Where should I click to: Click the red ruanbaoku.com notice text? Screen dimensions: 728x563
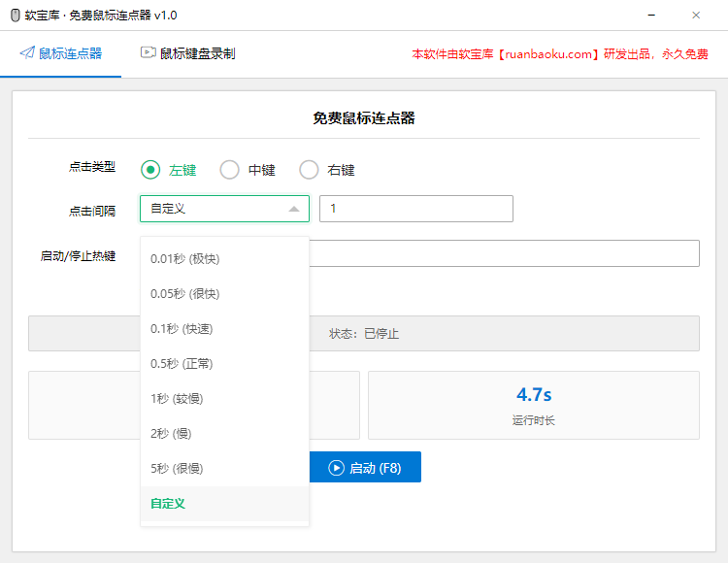(560, 54)
